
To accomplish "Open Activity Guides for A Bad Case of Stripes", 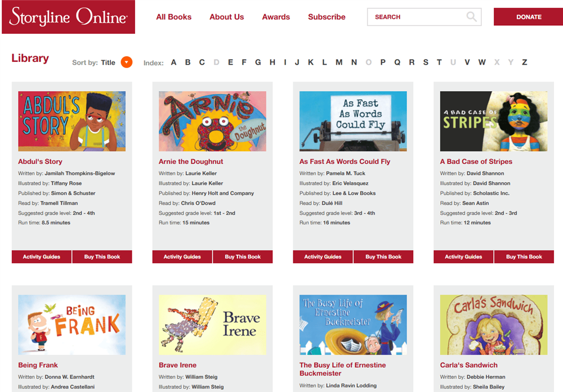I will 463,257.
